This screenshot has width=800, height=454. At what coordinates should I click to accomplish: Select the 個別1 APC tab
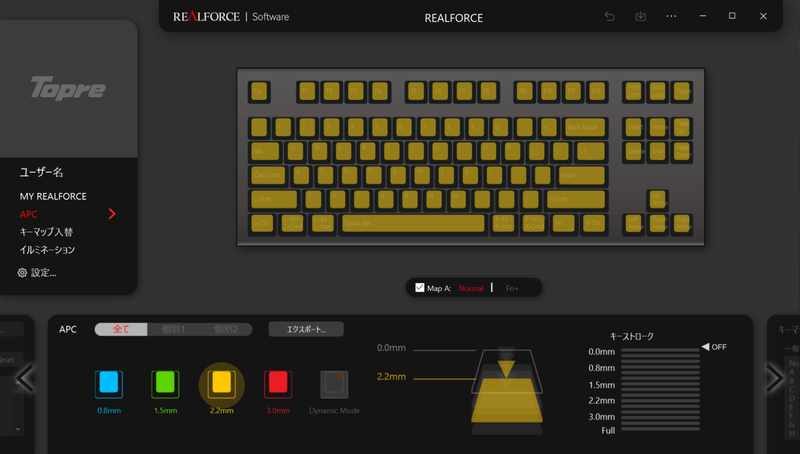(173, 329)
